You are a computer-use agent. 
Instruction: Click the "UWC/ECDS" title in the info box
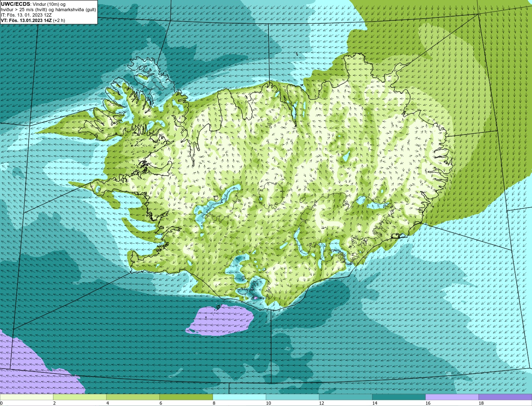pos(15,4)
